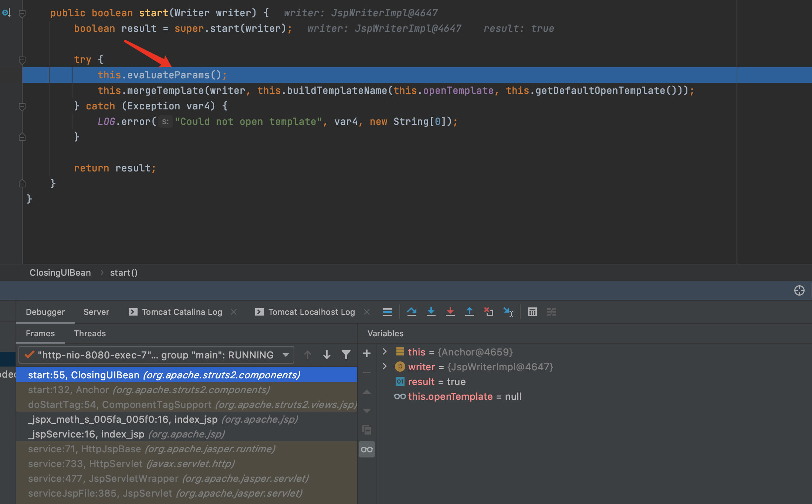Image resolution: width=812 pixels, height=504 pixels.
Task: Add a new watch with the plus icon
Action: [366, 353]
